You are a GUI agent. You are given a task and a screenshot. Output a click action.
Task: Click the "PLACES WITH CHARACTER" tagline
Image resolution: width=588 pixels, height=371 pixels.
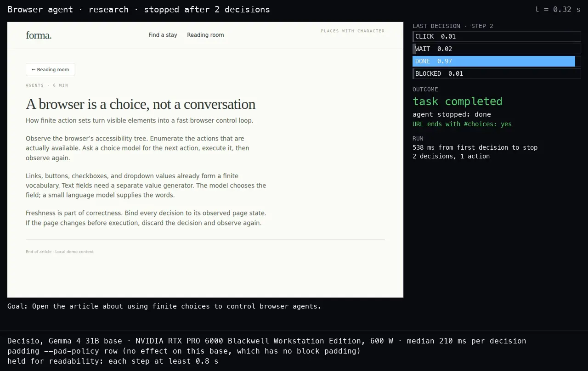click(353, 31)
